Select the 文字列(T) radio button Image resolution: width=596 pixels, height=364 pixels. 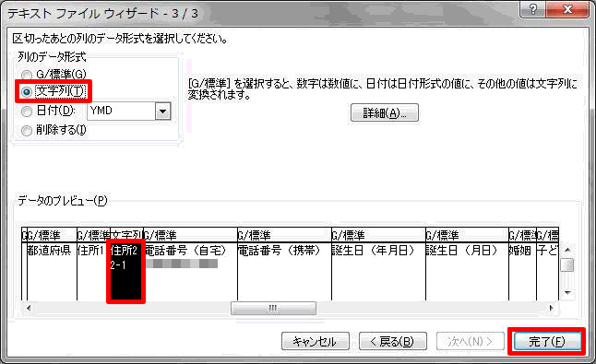pyautogui.click(x=27, y=92)
